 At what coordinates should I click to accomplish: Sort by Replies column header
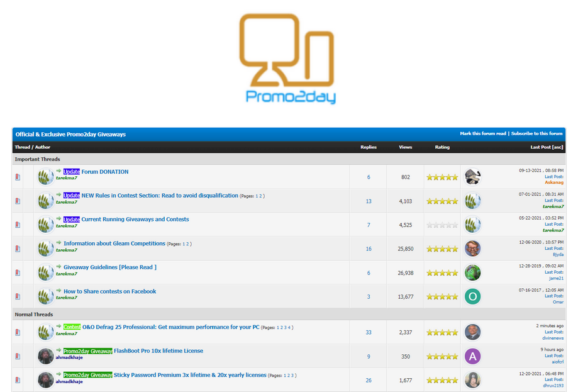point(369,147)
